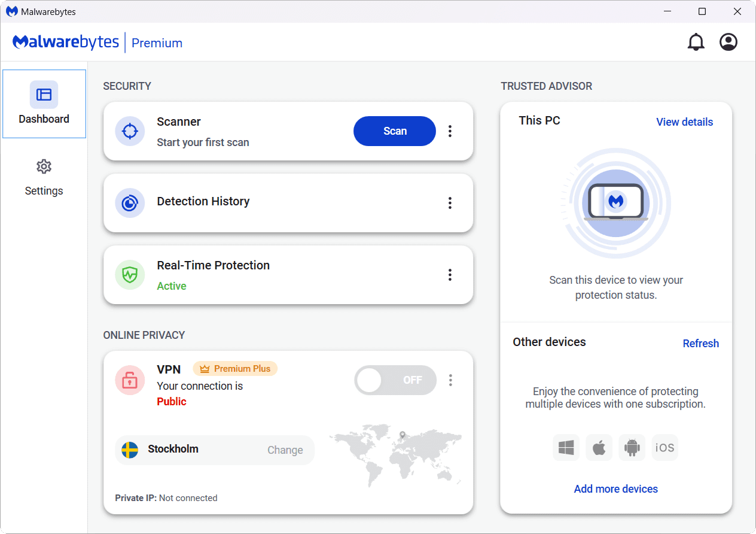This screenshot has height=534, width=756.
Task: Open the Settings sidebar tab
Action: (44, 178)
